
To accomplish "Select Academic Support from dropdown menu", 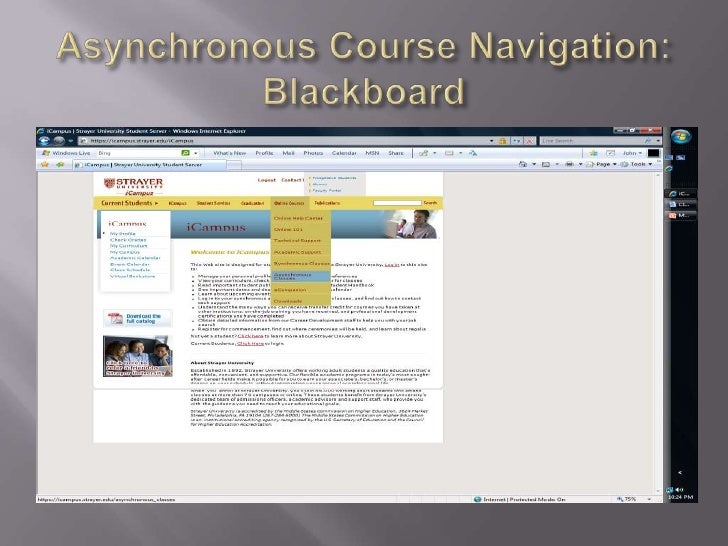I will pyautogui.click(x=297, y=252).
